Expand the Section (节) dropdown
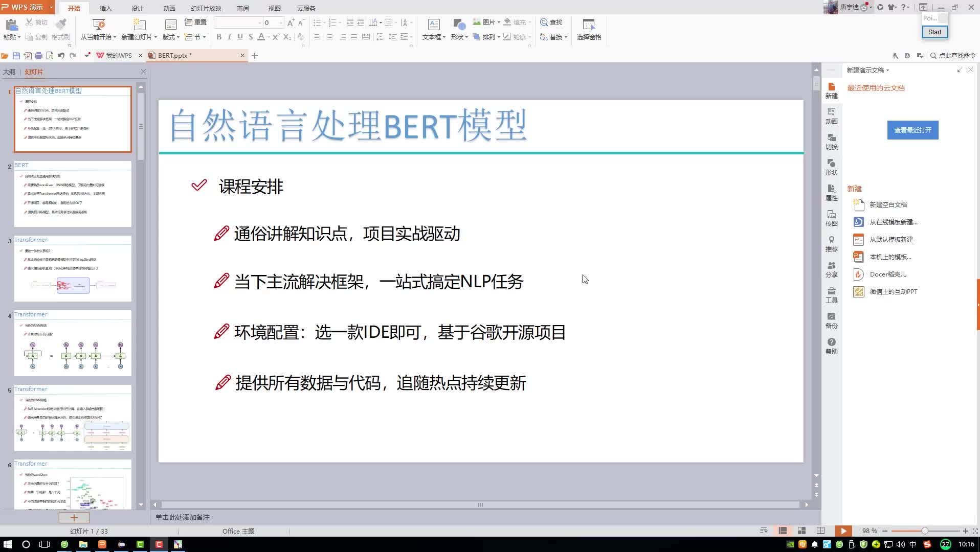980x552 pixels. tap(204, 37)
